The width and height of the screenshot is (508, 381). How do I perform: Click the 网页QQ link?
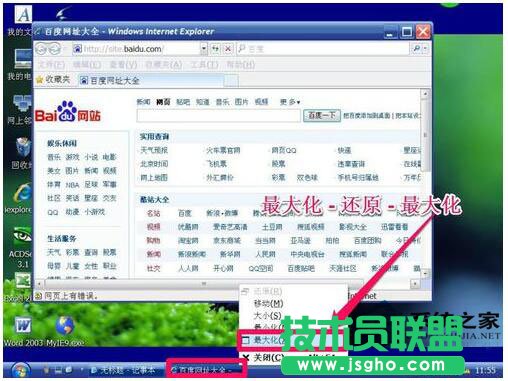pos(284,150)
